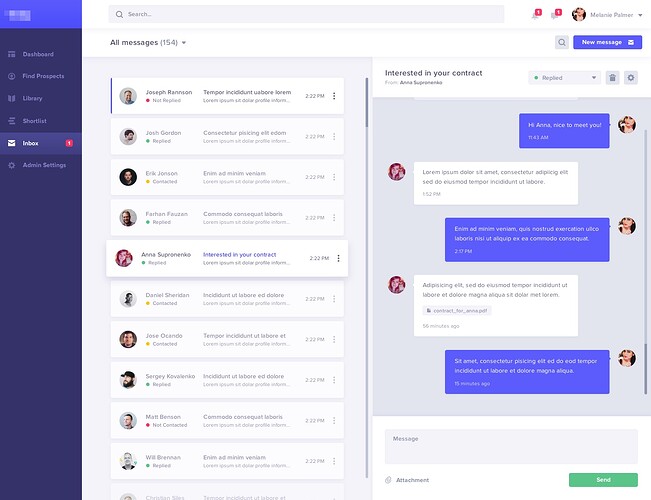Open the chat messages icon in header
651x500 pixels.
(x=555, y=15)
